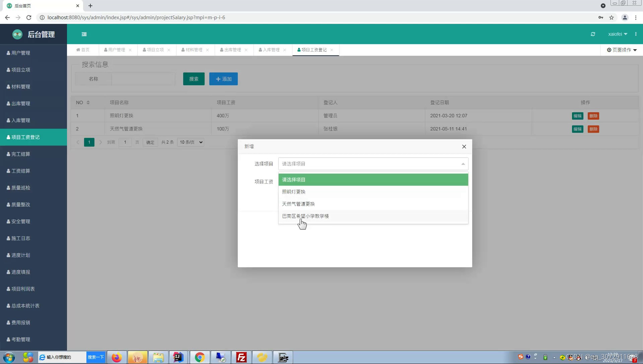Close the 新增 dialog with the X

[464, 147]
